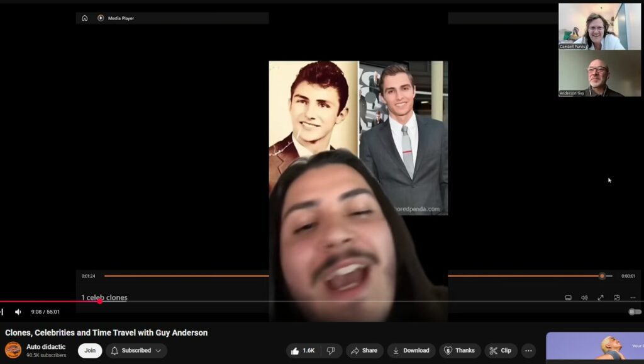Screen dimensions: 644x364
Task: Click the 9:08 / 55:01 time display
Action: (x=45, y=312)
